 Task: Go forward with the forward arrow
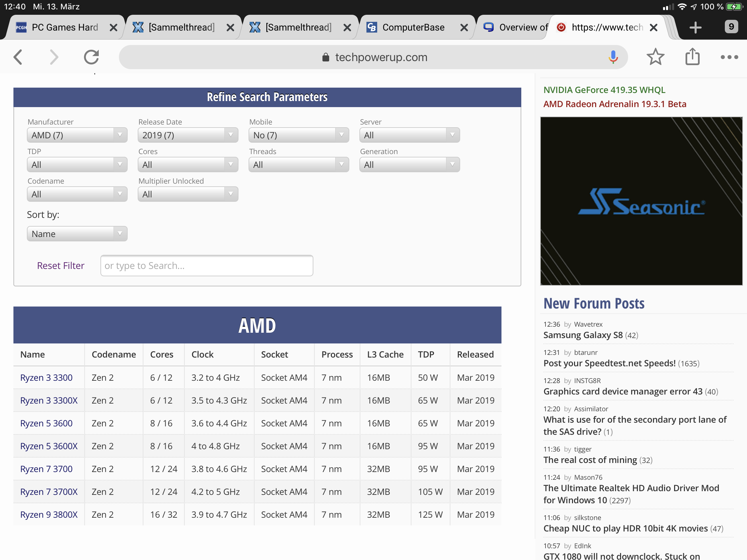pyautogui.click(x=54, y=57)
